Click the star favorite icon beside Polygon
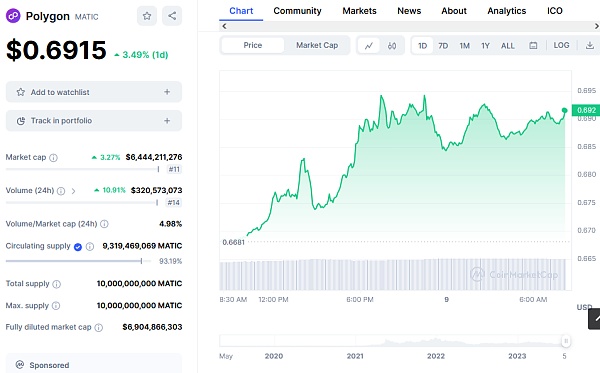The image size is (600, 373). pyautogui.click(x=147, y=16)
